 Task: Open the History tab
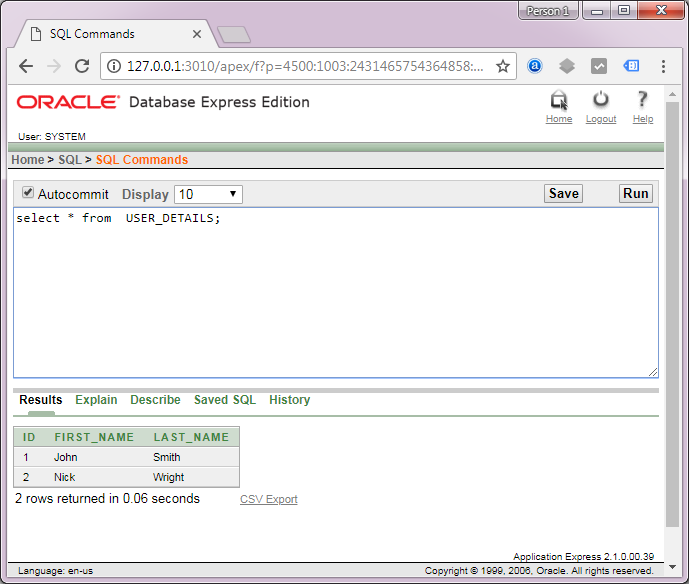289,400
